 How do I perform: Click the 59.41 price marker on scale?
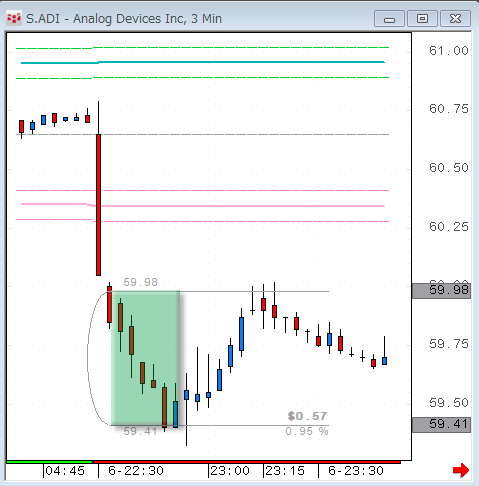tap(441, 425)
